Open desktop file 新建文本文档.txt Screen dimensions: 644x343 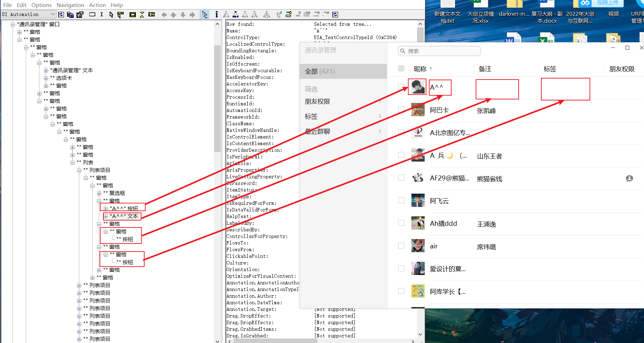coord(447,12)
